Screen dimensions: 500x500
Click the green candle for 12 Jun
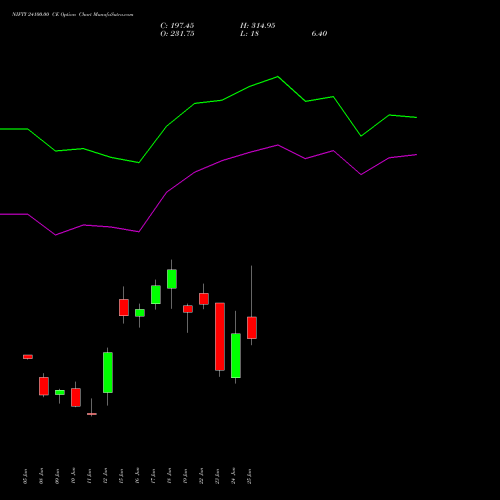pos(108,373)
